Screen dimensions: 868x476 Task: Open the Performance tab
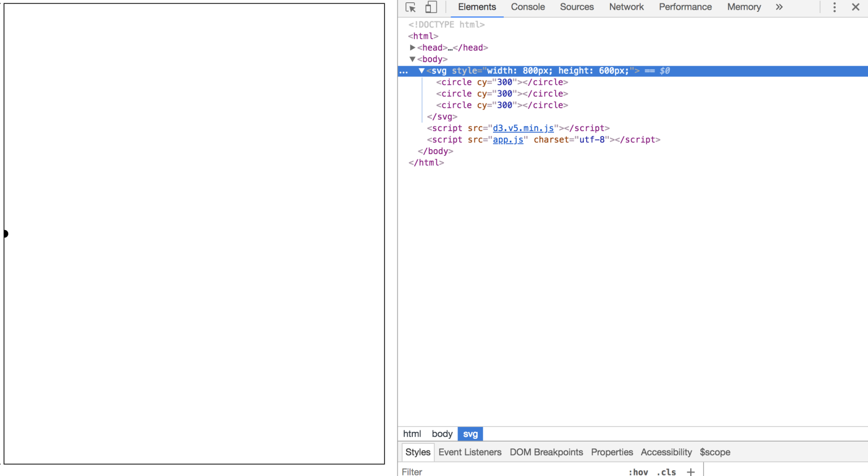[x=685, y=7]
